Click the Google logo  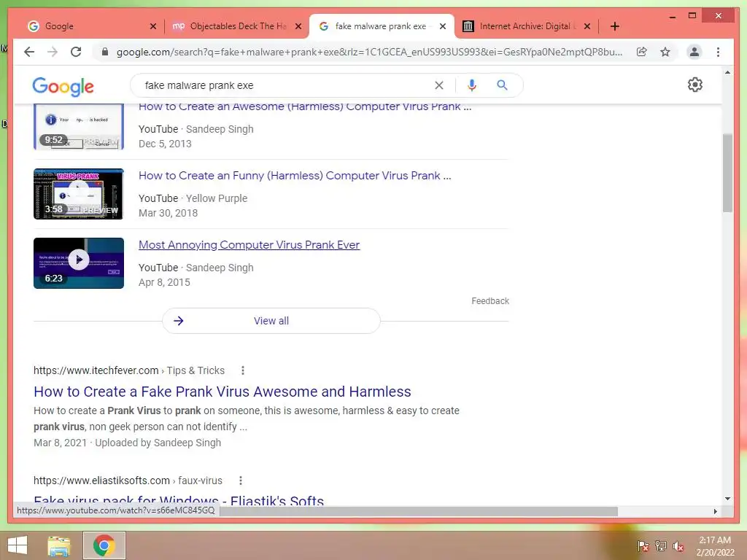(63, 87)
